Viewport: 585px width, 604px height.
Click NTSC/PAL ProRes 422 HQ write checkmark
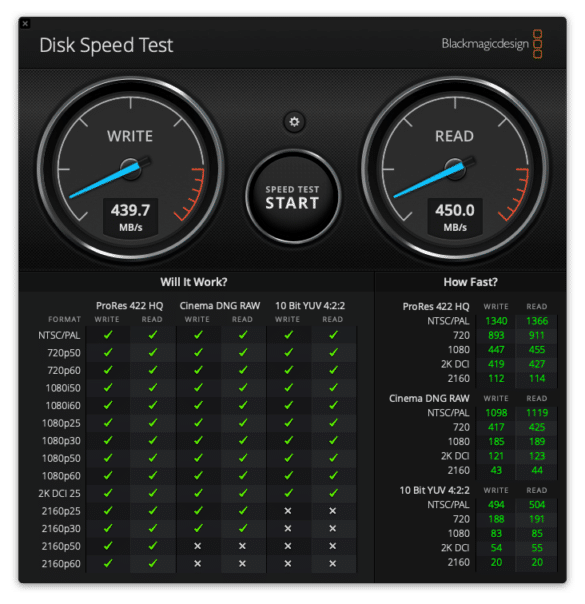(x=108, y=335)
